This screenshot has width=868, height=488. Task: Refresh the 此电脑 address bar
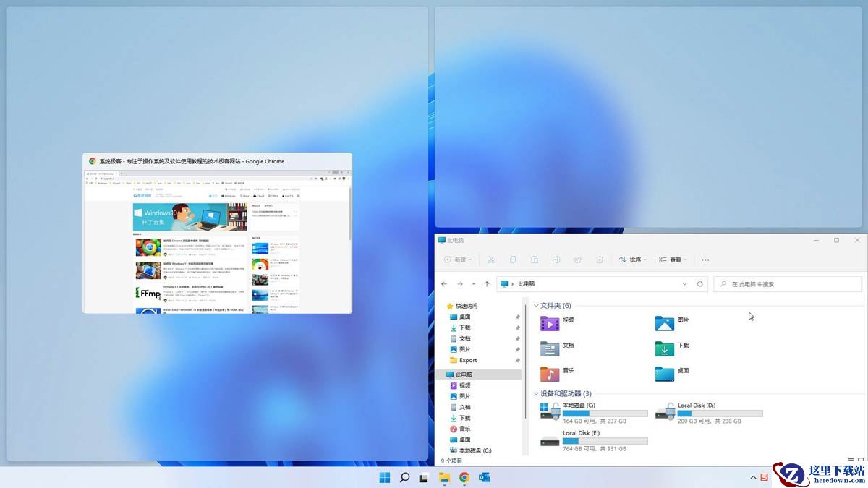coord(699,284)
